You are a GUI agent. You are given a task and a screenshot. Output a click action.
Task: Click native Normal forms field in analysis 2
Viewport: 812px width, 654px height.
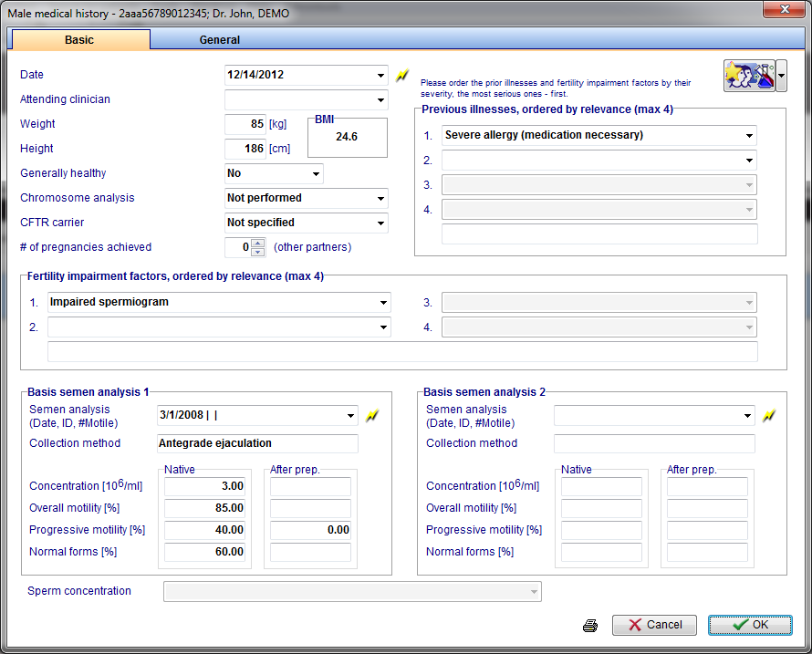pyautogui.click(x=602, y=552)
